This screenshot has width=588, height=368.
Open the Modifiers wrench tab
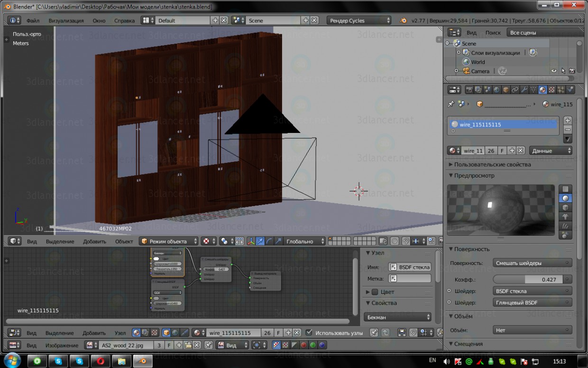coord(524,90)
